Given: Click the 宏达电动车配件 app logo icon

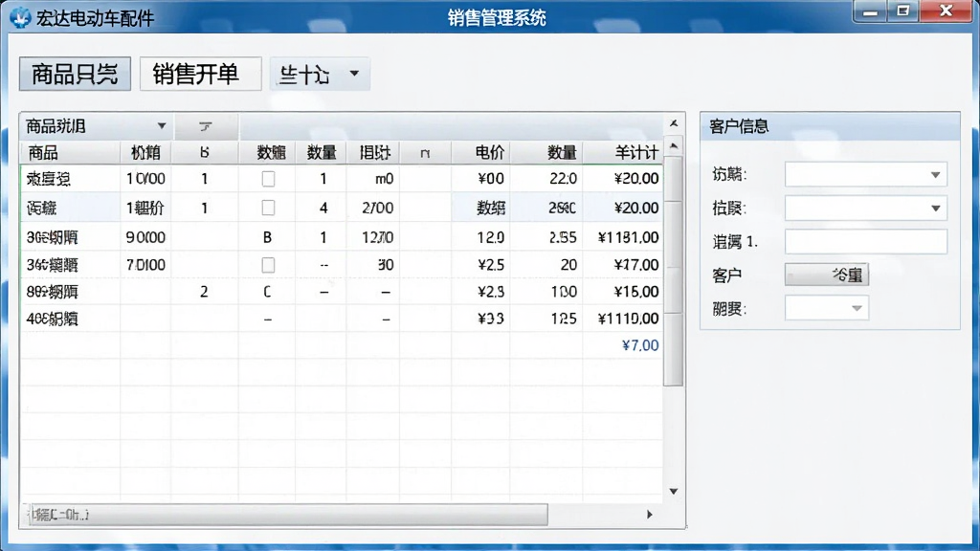Looking at the screenshot, I should [x=21, y=17].
